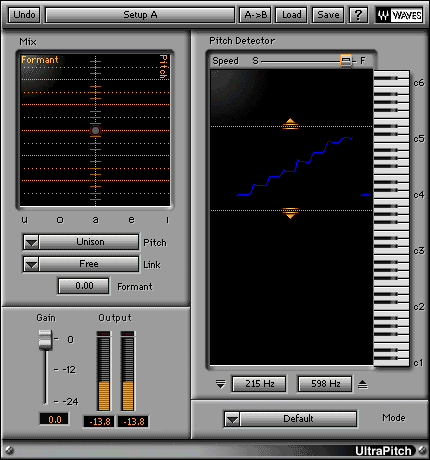
Task: Click the -24 mark on Gain scale
Action: click(70, 402)
